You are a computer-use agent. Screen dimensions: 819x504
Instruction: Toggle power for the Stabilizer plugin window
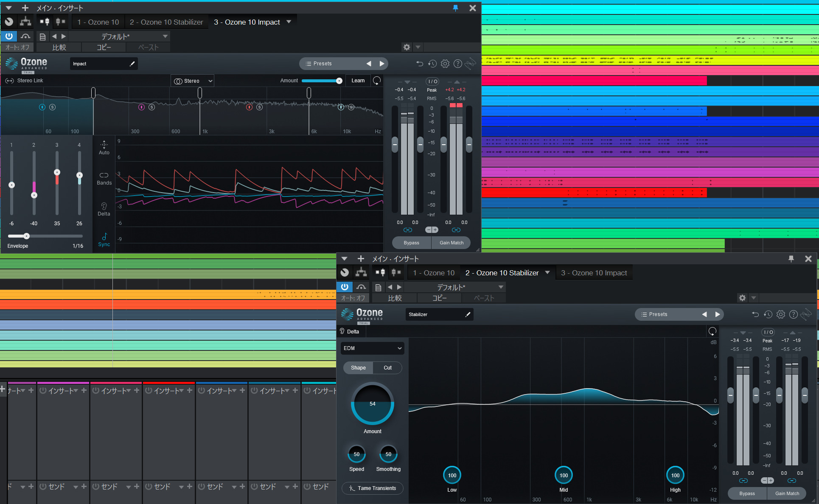pos(345,287)
